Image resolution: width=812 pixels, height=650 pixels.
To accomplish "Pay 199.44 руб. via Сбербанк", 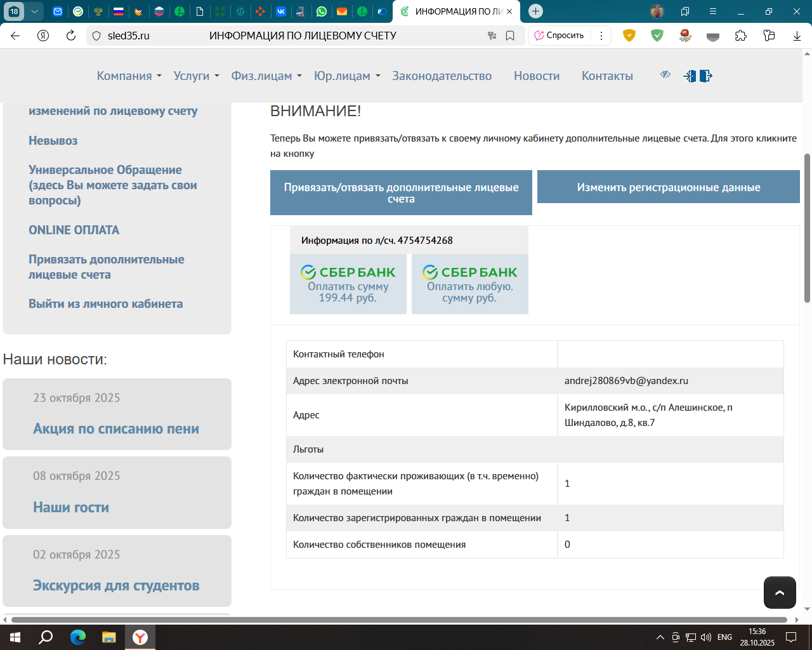I will pos(348,284).
